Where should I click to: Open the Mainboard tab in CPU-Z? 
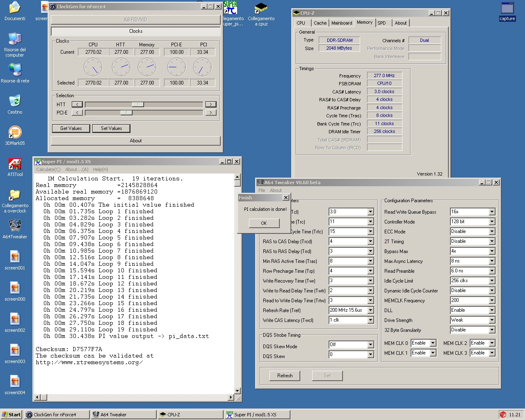[x=342, y=23]
